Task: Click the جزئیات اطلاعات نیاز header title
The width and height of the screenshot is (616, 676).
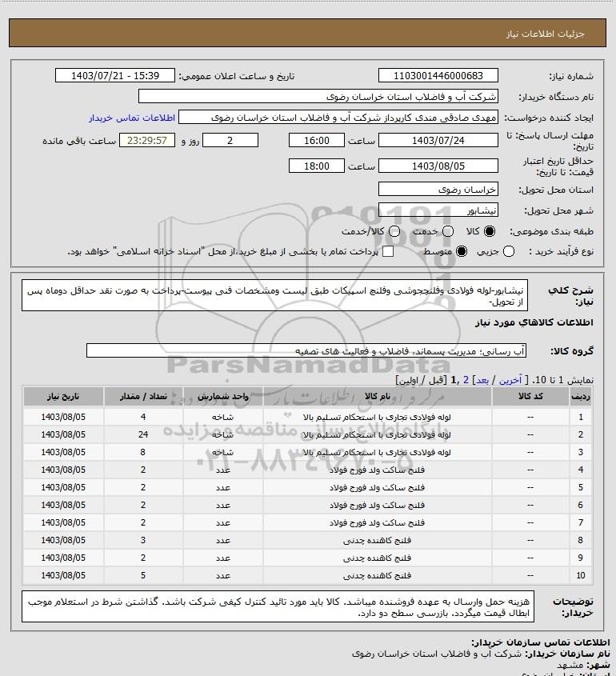Action: point(546,34)
